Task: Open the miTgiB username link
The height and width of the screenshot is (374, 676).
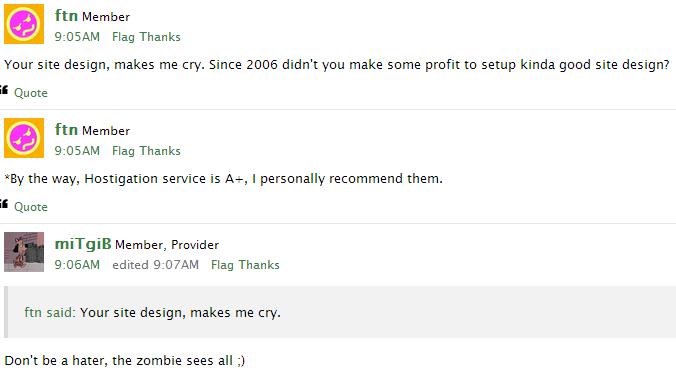Action: click(83, 244)
